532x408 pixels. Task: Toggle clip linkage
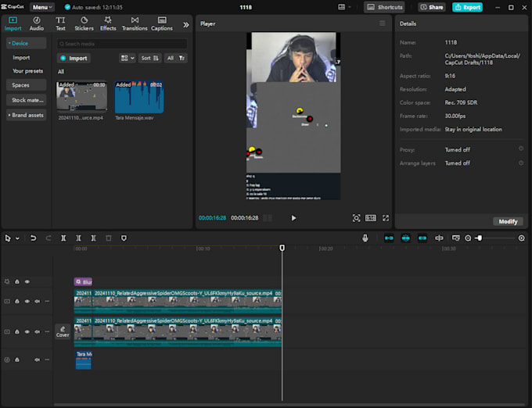tap(422, 238)
